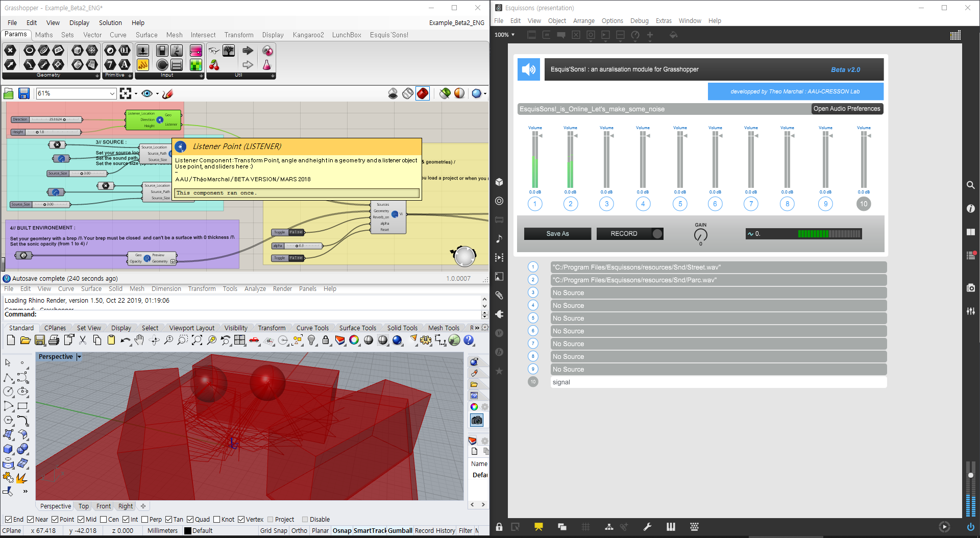The image size is (980, 538).
Task: Open the Max inspector info sidebar icon
Action: point(970,208)
